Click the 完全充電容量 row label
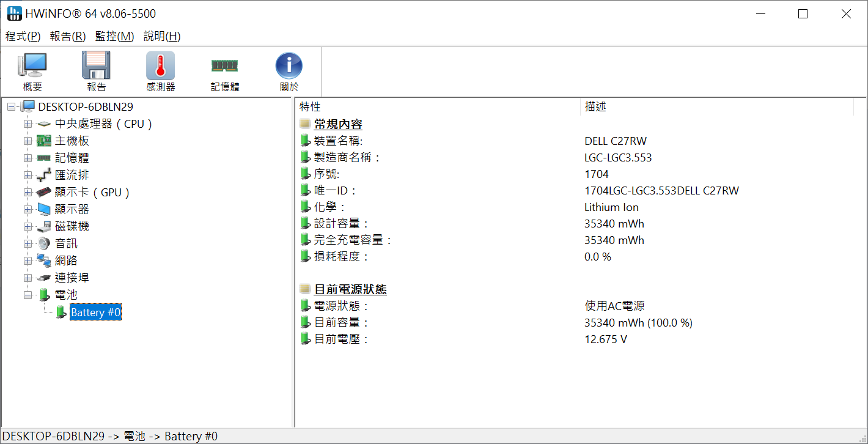Image resolution: width=868 pixels, height=444 pixels. pos(353,240)
